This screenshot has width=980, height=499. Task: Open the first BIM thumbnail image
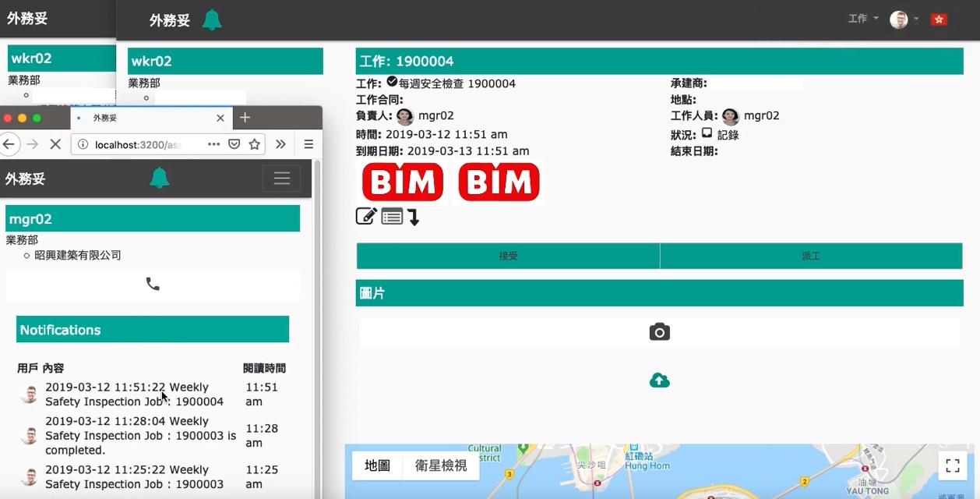point(403,182)
